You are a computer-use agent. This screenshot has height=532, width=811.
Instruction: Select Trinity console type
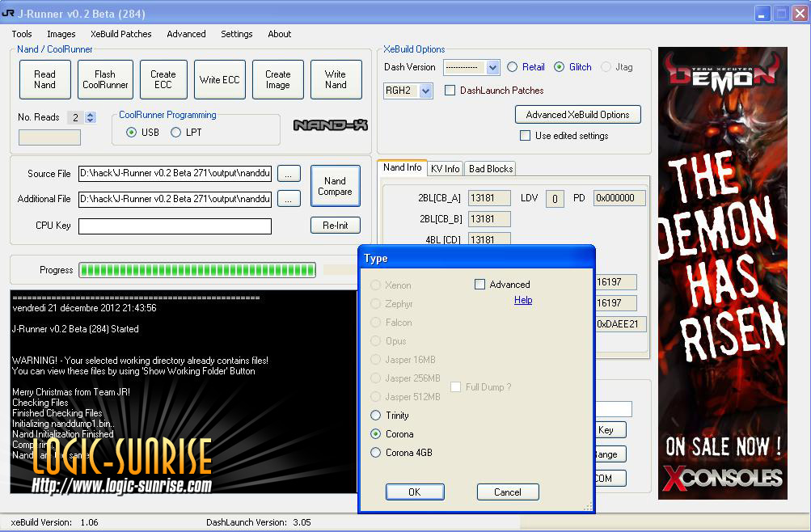pos(375,415)
